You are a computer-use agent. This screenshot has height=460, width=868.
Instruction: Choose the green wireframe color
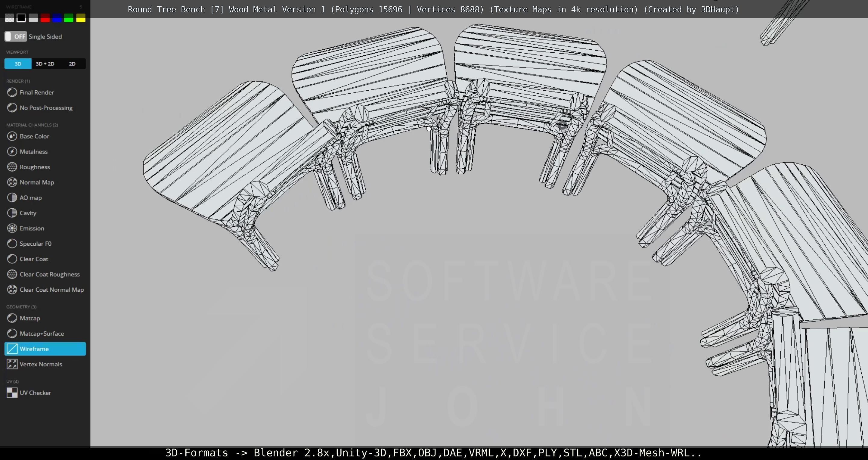(69, 18)
